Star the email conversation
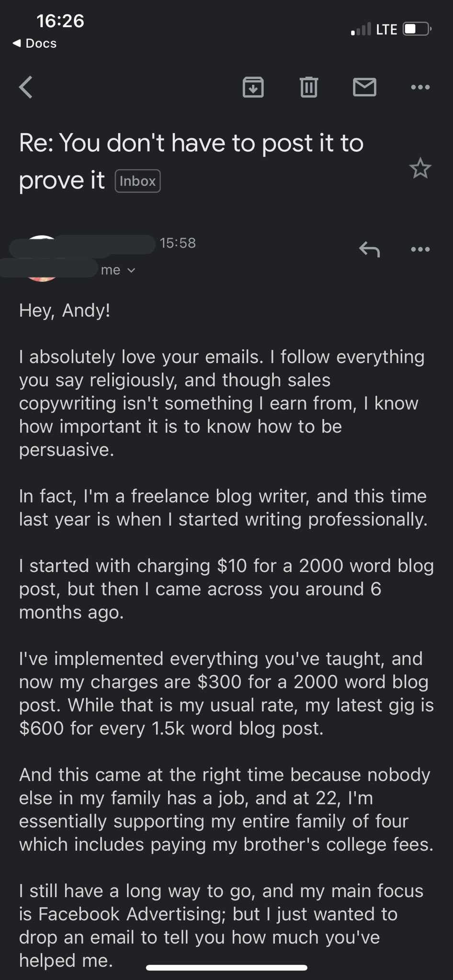 click(420, 168)
